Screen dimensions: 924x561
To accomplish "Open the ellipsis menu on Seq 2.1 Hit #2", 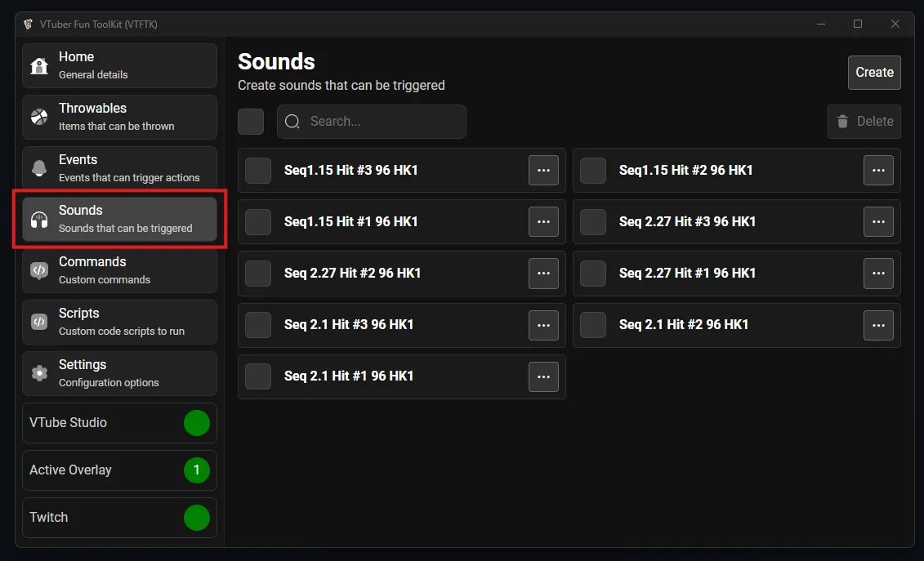I will (878, 325).
